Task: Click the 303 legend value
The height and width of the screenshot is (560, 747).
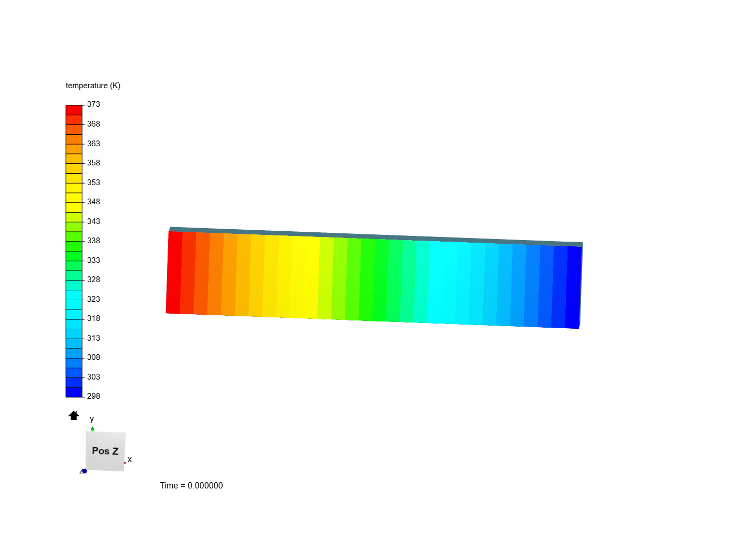Action: 93,377
